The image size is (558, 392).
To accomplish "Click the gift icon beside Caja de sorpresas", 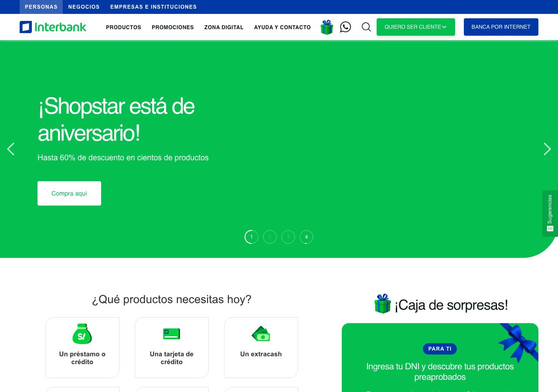I will 383,304.
